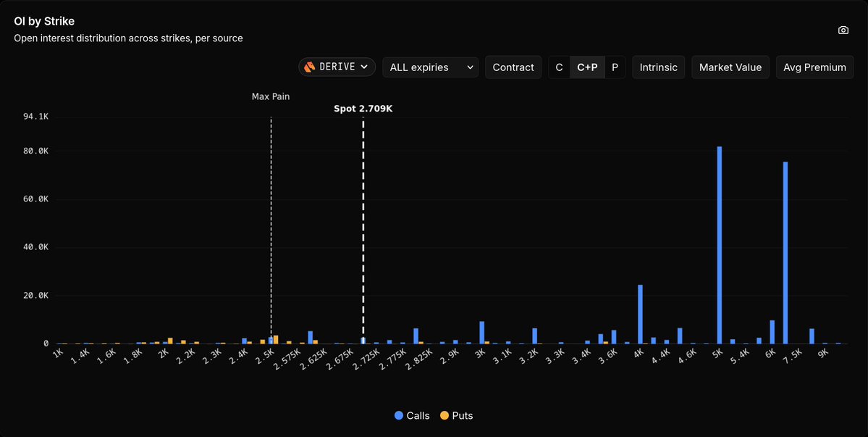The width and height of the screenshot is (868, 437).
Task: Toggle the Puts legend entry
Action: [x=456, y=415]
